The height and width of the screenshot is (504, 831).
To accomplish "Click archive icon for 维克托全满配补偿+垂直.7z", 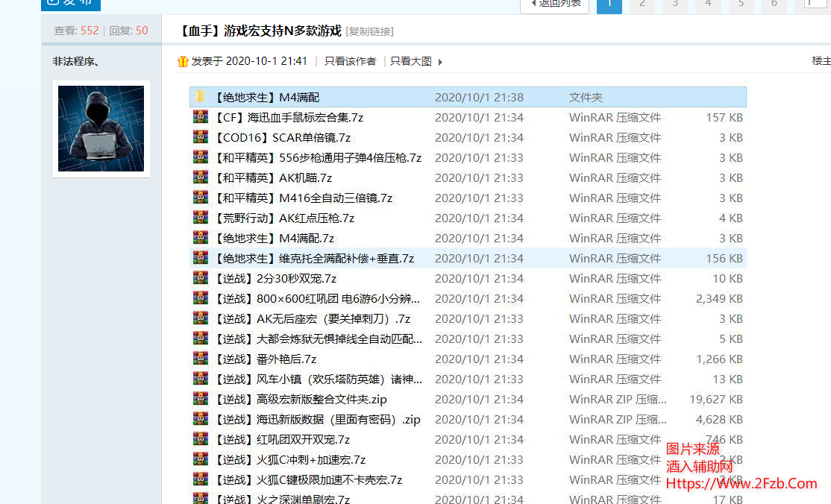I will coord(201,257).
